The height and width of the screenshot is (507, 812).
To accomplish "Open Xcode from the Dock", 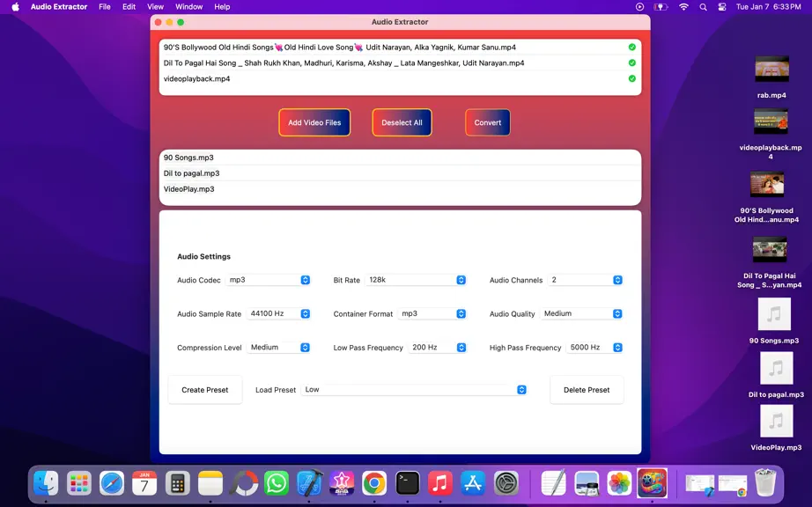I will (309, 484).
